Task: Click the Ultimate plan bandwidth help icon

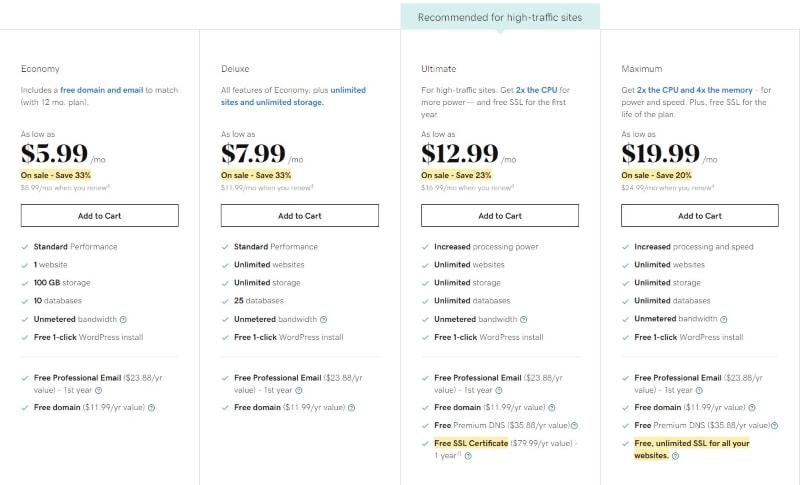Action: point(523,319)
